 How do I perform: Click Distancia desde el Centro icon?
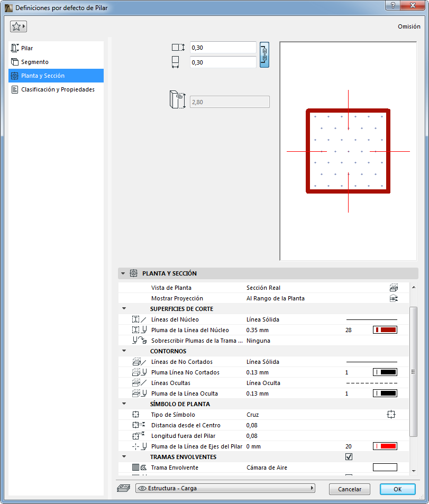click(x=139, y=425)
